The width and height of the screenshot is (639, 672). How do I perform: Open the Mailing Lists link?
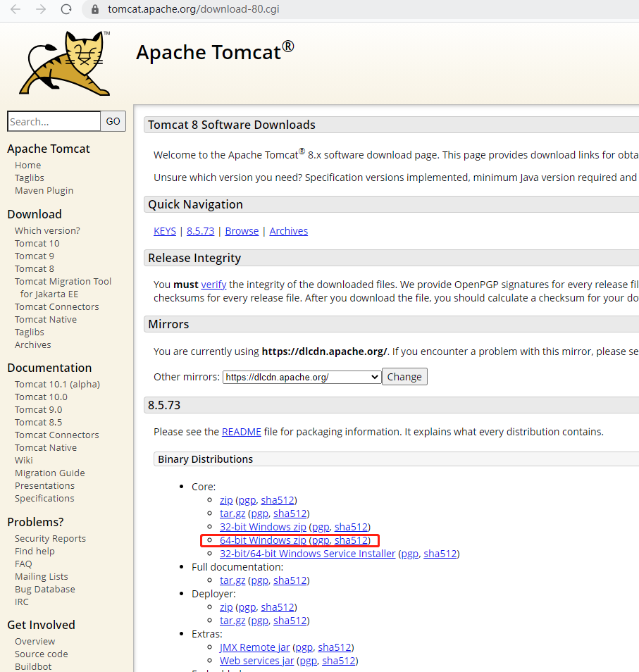(41, 576)
